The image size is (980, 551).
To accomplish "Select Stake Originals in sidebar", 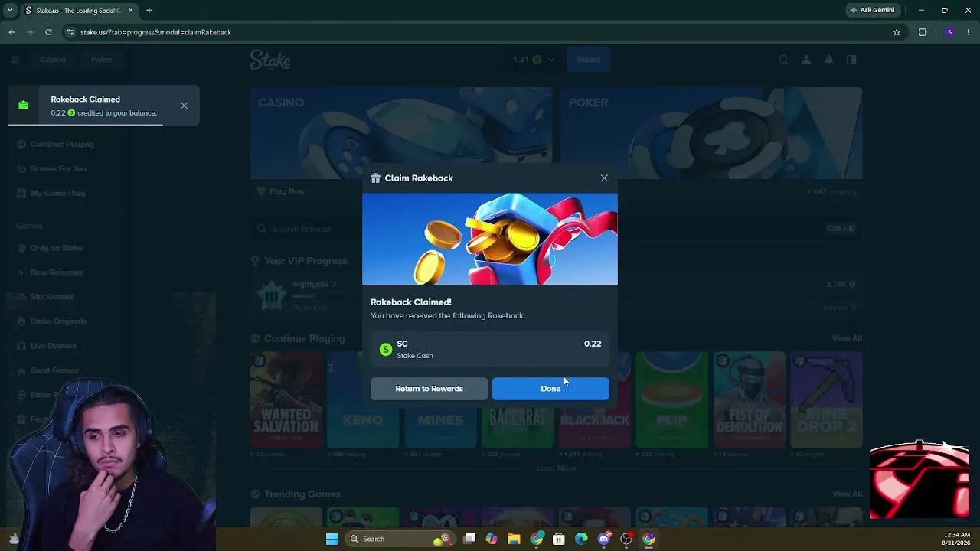I will pos(58,321).
